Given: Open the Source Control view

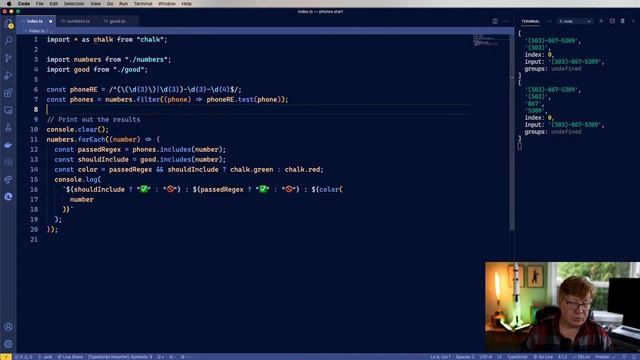Looking at the screenshot, I should coord(8,58).
